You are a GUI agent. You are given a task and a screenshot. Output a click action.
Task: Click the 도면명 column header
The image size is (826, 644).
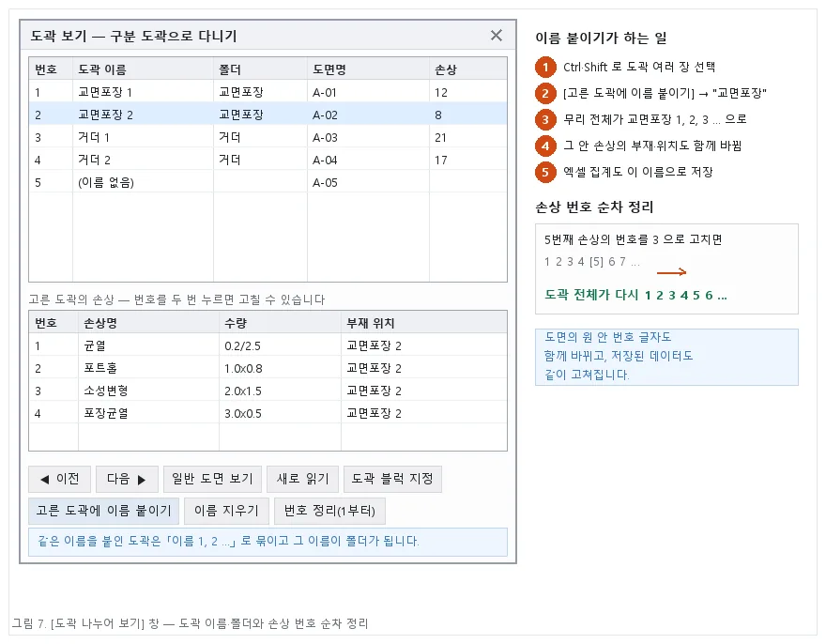pyautogui.click(x=368, y=69)
